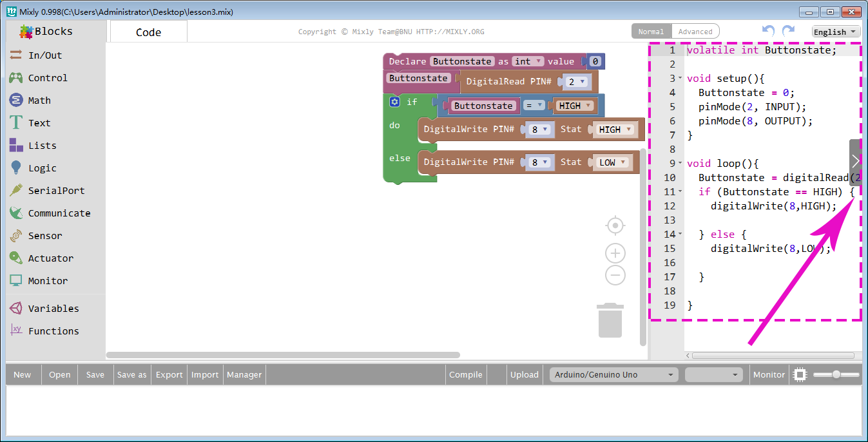This screenshot has width=868, height=442.
Task: Click the Buttonstate name in Declare block
Action: 462,61
